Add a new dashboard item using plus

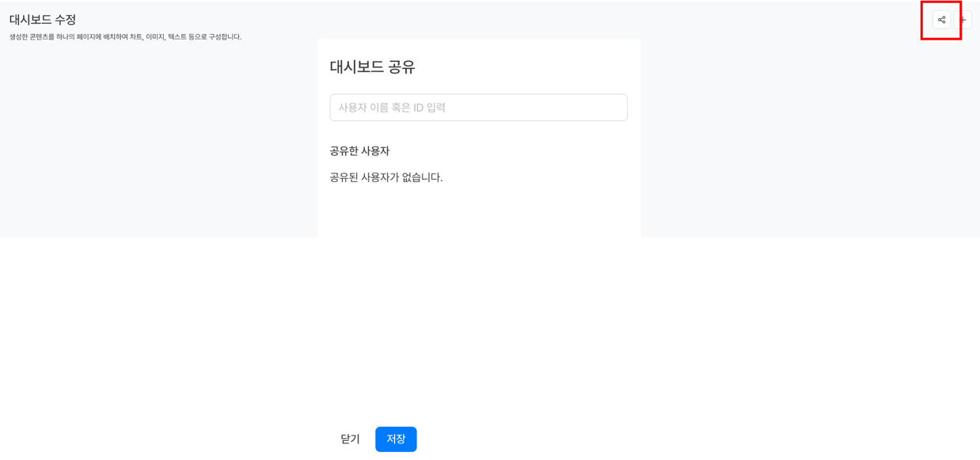pyautogui.click(x=964, y=20)
